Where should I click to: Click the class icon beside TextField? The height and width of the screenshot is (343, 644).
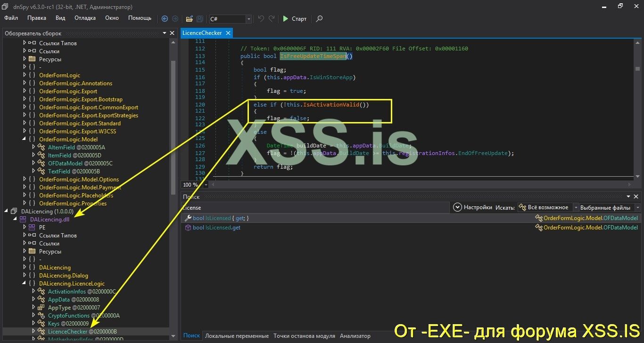coord(41,171)
